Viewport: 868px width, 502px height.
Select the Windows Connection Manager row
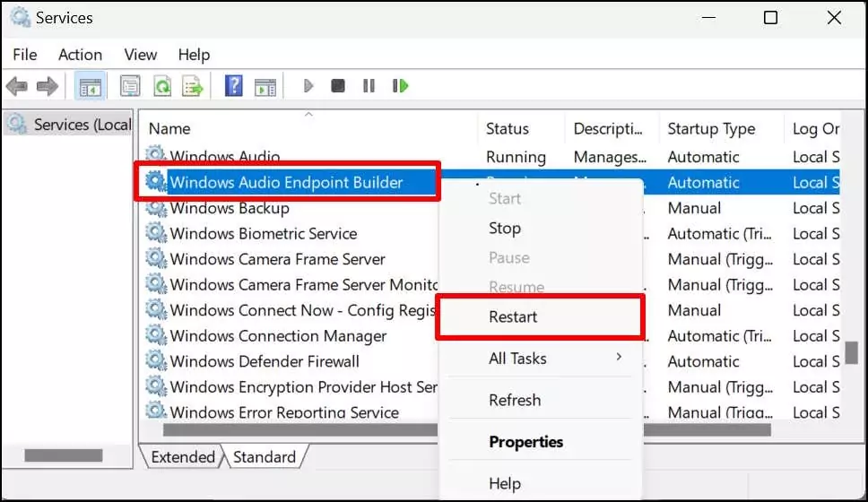click(491, 335)
